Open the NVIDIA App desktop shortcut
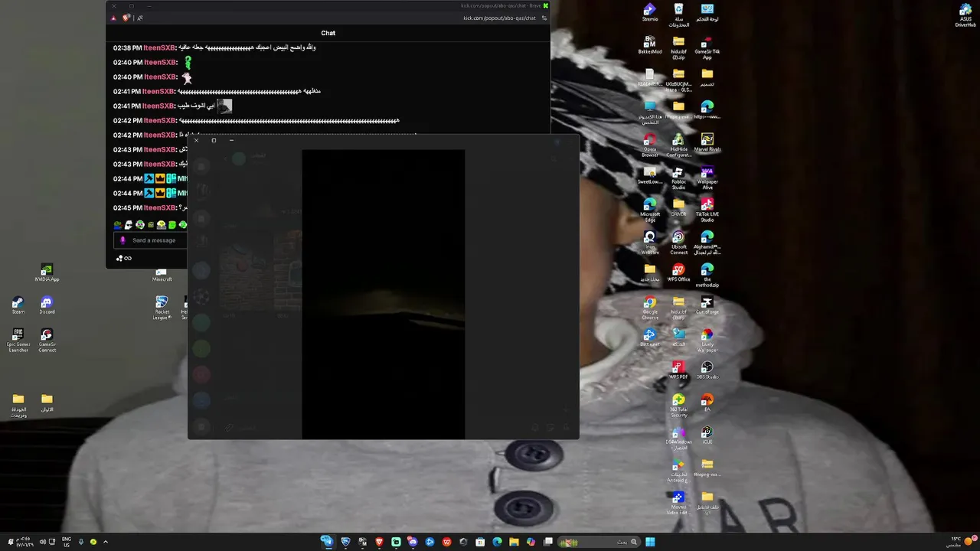Screen dimensions: 980x551 coord(47,272)
